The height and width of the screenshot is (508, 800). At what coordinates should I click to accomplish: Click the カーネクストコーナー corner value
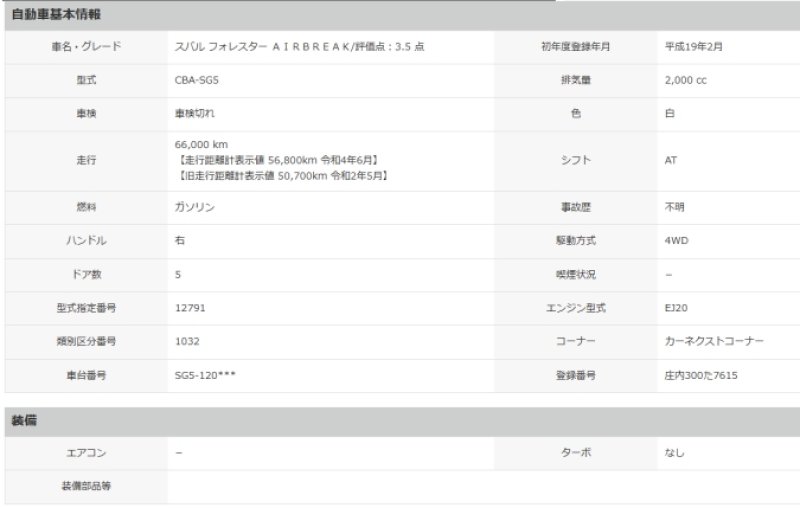click(x=714, y=341)
